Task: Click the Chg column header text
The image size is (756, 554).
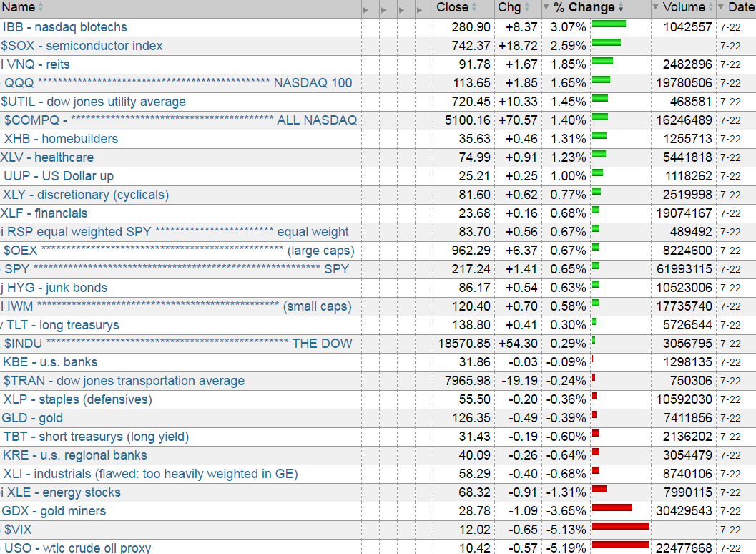Action: (510, 7)
